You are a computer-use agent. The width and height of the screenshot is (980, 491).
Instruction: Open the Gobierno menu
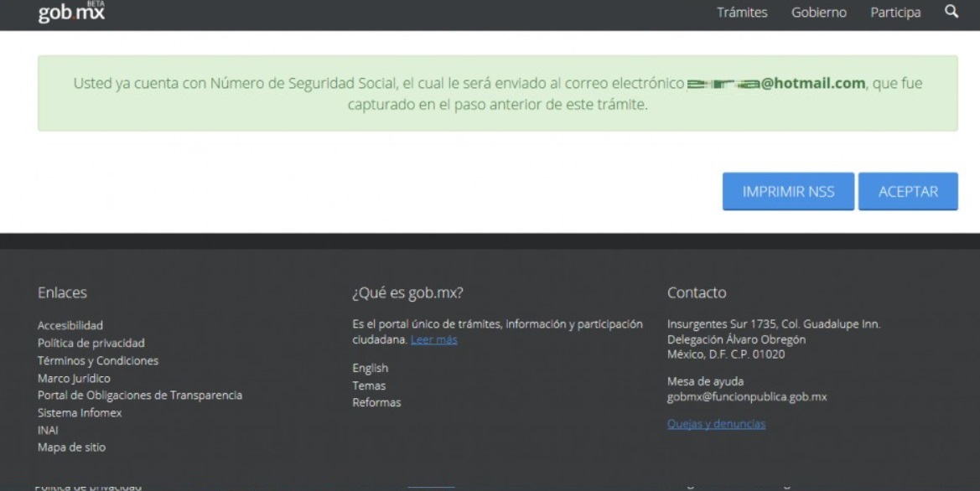pyautogui.click(x=818, y=13)
